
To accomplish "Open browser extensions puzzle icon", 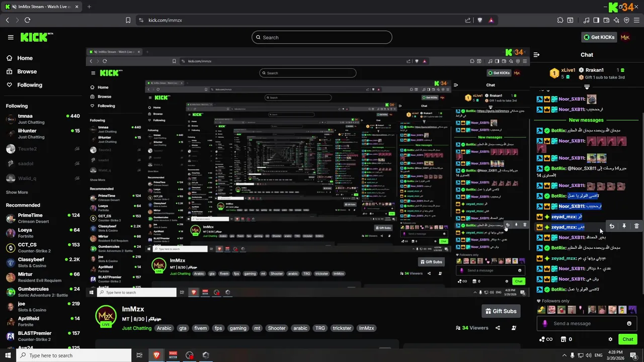I will [560, 20].
